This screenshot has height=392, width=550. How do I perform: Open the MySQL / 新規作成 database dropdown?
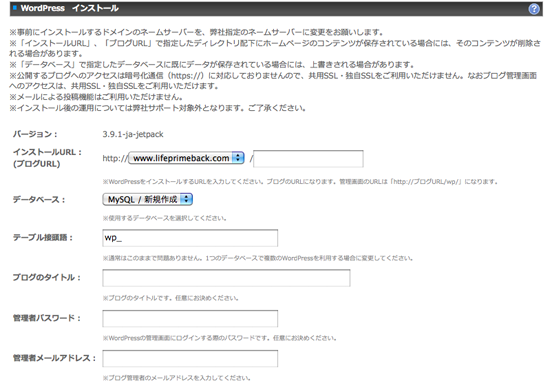point(148,200)
